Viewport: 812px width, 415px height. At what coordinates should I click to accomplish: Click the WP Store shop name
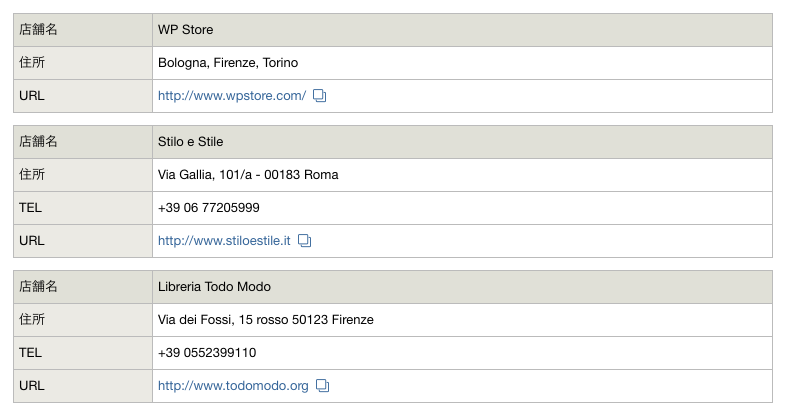click(185, 30)
